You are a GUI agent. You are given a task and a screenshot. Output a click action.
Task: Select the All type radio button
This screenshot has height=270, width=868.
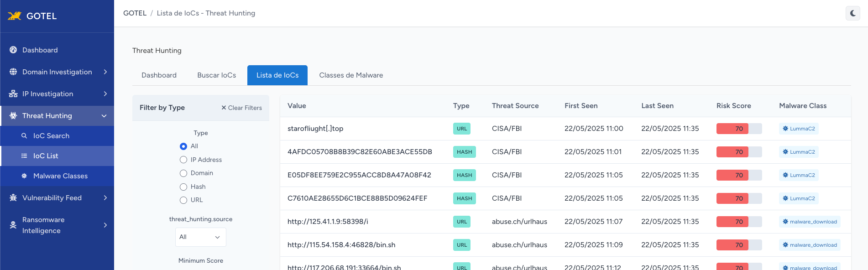coord(183,146)
